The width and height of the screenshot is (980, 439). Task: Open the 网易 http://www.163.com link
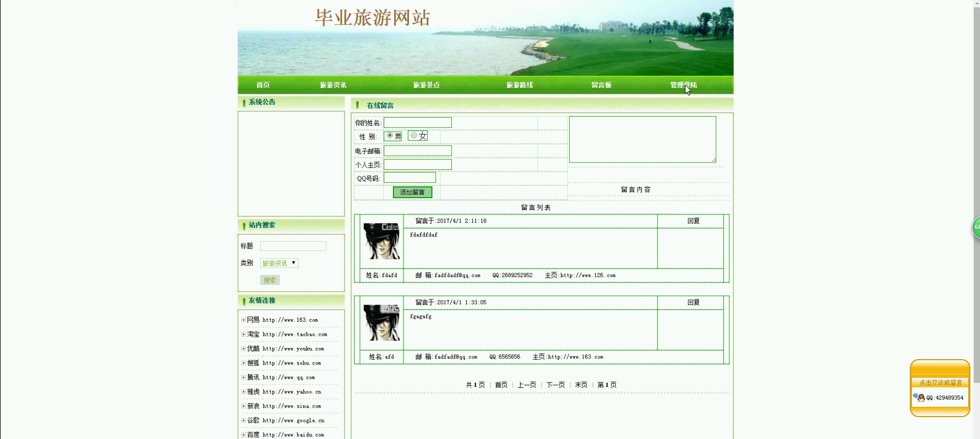(283, 320)
